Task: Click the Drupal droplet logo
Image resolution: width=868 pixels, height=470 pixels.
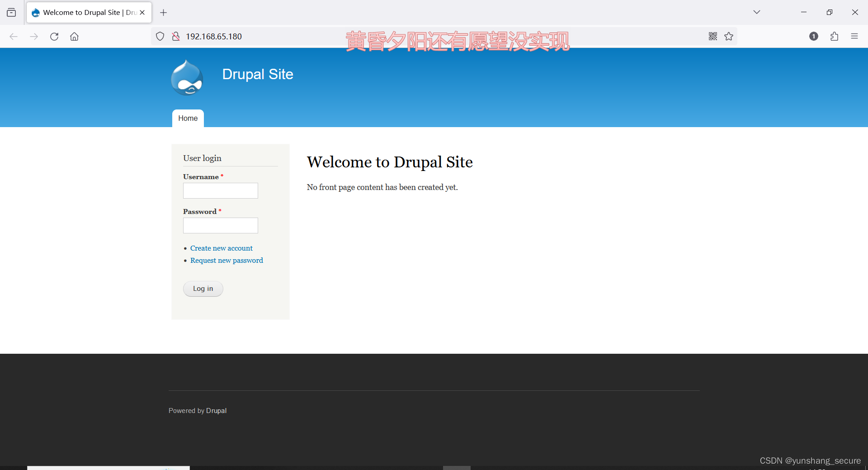Action: (x=187, y=78)
